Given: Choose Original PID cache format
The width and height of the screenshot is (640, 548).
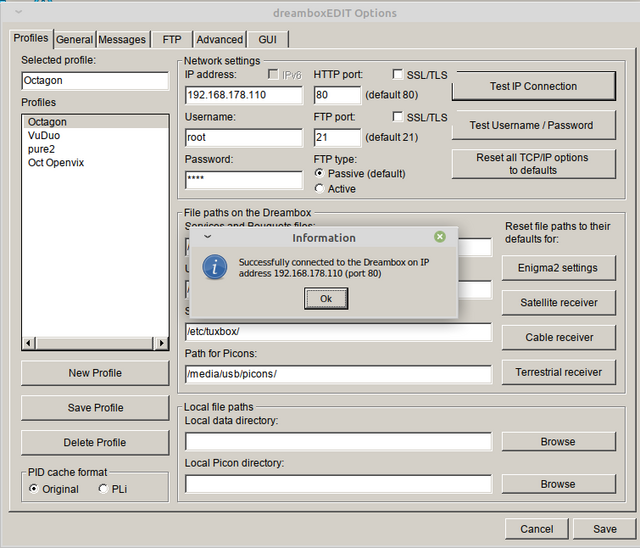Looking at the screenshot, I should click(33, 489).
